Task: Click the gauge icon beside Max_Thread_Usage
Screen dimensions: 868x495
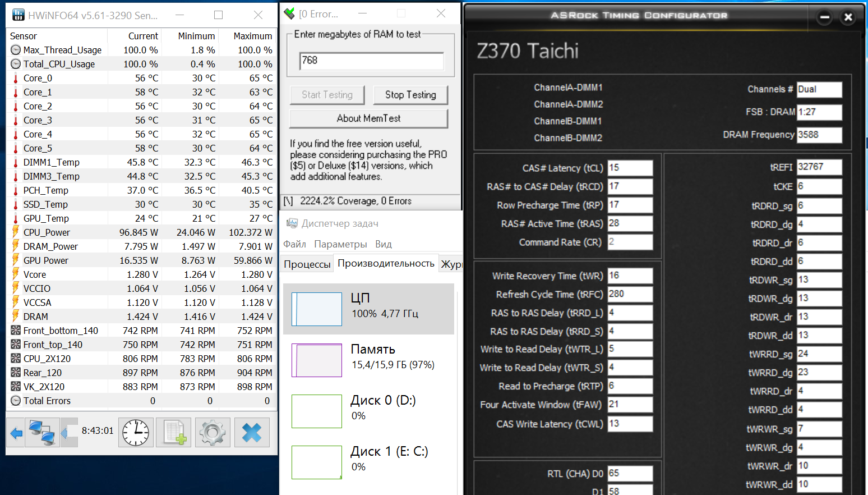Action: point(16,50)
